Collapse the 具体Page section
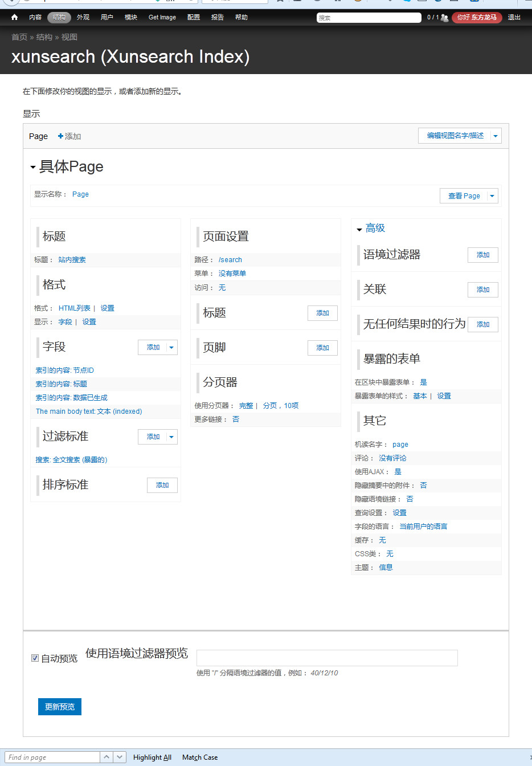The width and height of the screenshot is (532, 766). [33, 167]
